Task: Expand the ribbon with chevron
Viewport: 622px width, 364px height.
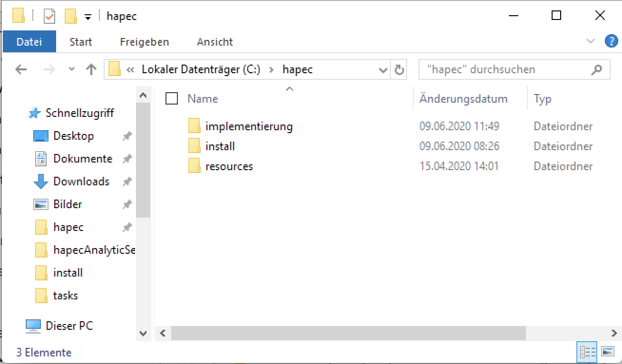Action: [x=591, y=41]
